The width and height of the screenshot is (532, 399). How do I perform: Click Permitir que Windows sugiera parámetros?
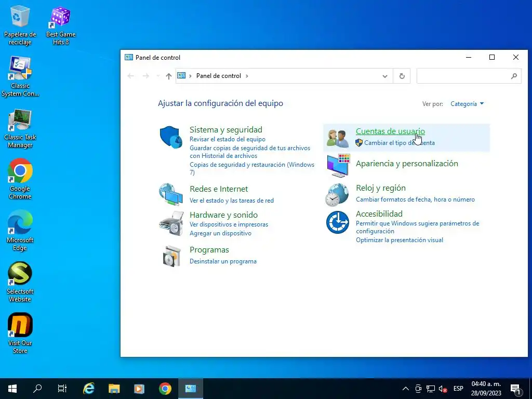coord(417,228)
